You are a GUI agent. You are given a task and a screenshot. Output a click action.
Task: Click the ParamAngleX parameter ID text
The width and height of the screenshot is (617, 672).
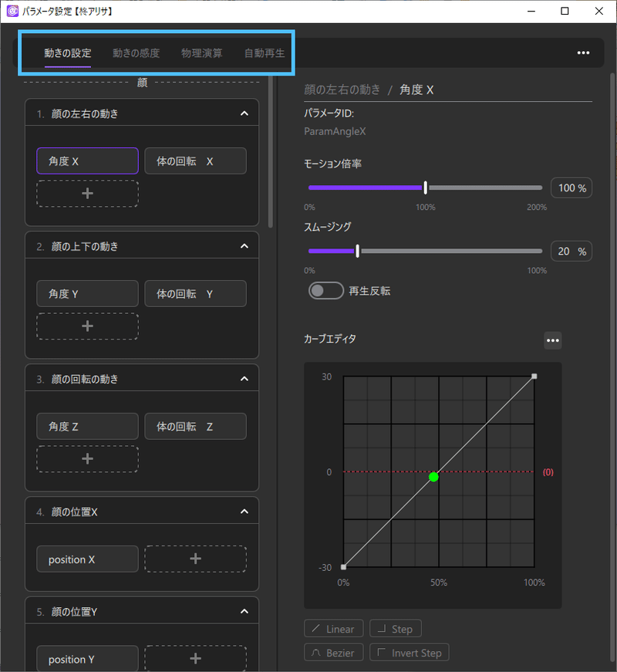[335, 131]
